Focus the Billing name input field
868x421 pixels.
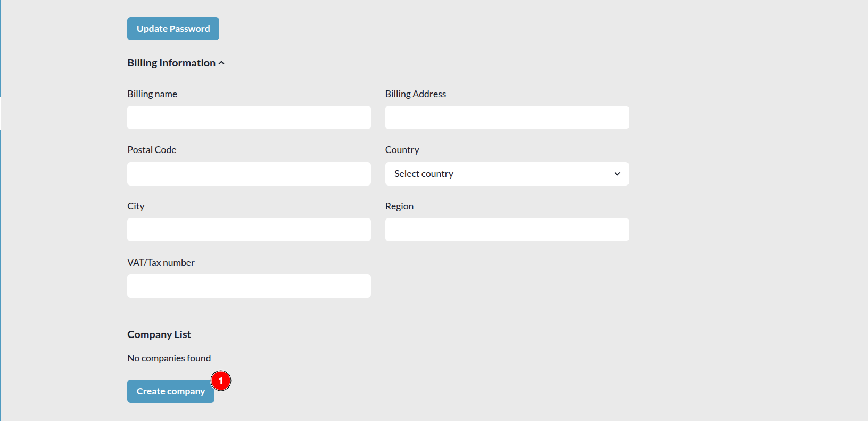point(249,117)
